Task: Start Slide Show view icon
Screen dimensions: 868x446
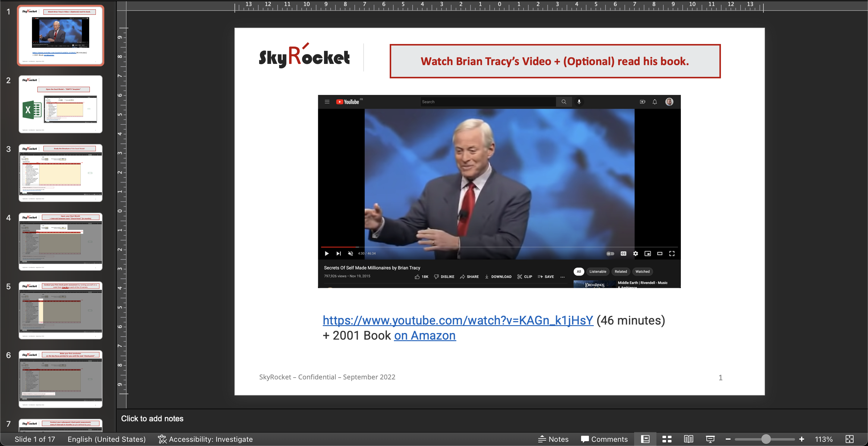Action: tap(710, 439)
